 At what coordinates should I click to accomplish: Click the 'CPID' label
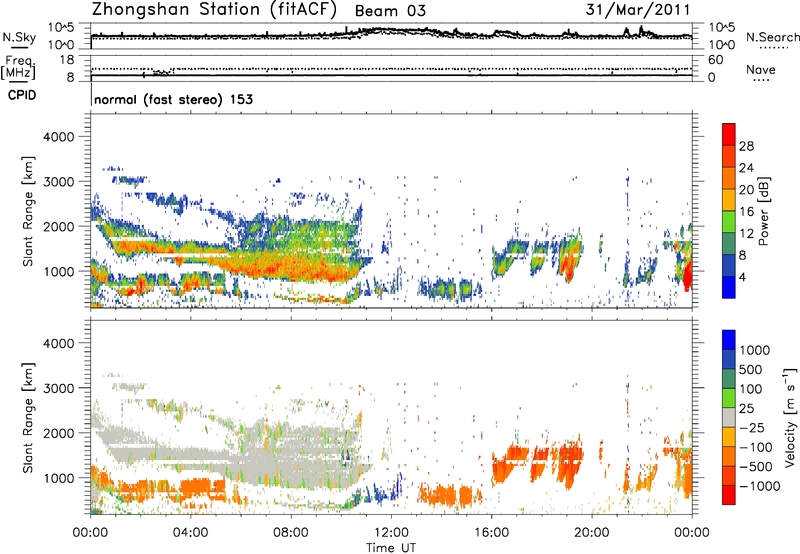click(22, 95)
